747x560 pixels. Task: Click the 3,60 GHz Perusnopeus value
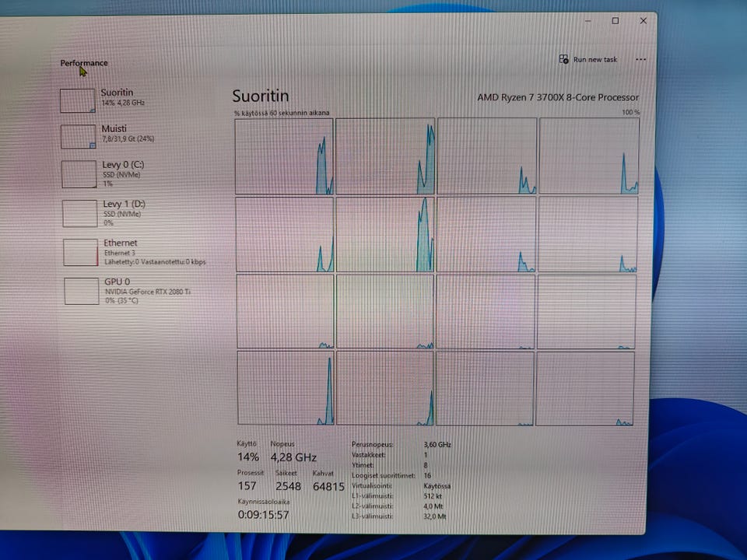[437, 444]
